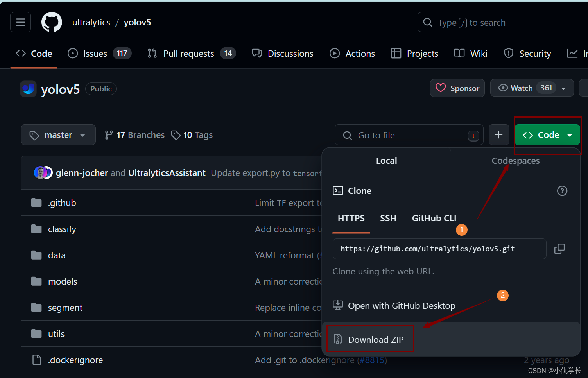View the 10 Tags link
Image resolution: width=588 pixels, height=378 pixels.
point(192,135)
